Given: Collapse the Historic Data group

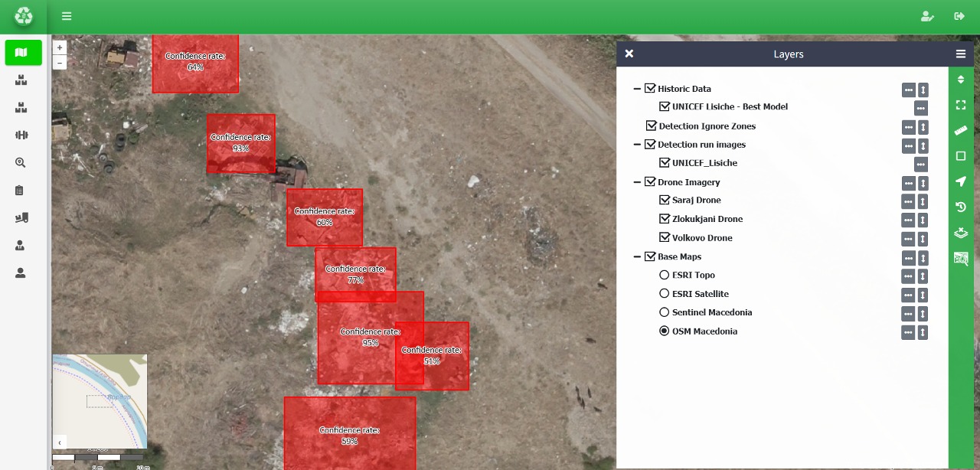Looking at the screenshot, I should pos(637,89).
